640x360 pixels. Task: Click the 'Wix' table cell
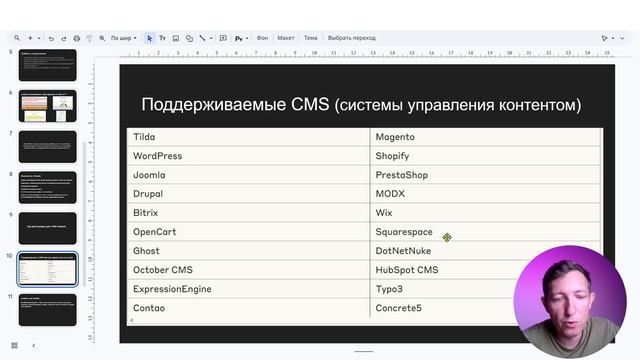click(486, 213)
